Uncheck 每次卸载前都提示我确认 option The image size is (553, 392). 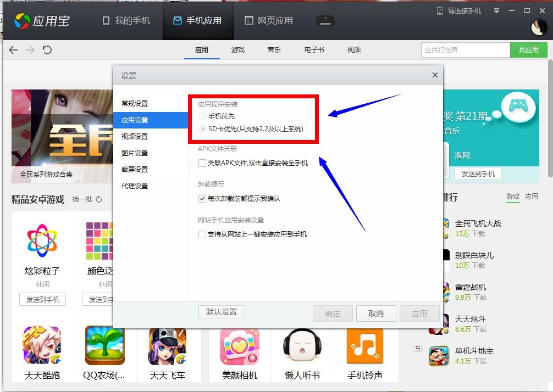[202, 199]
